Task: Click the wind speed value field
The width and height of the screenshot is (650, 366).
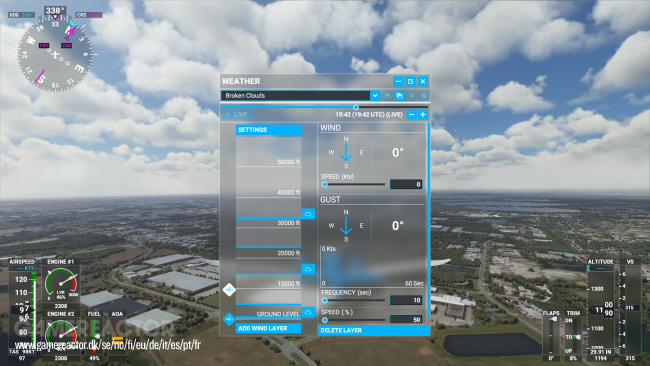Action: [x=406, y=184]
